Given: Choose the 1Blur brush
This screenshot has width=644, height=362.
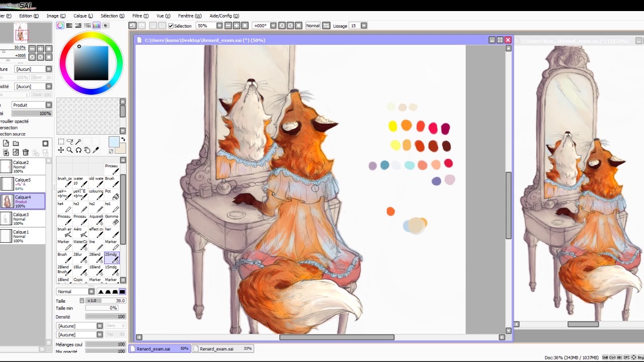Looking at the screenshot, I should point(80,270).
